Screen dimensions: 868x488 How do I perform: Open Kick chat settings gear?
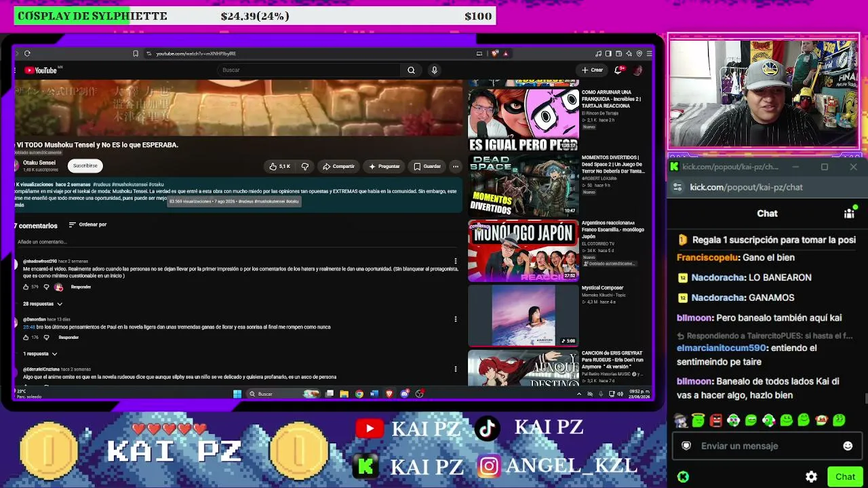[x=811, y=477]
